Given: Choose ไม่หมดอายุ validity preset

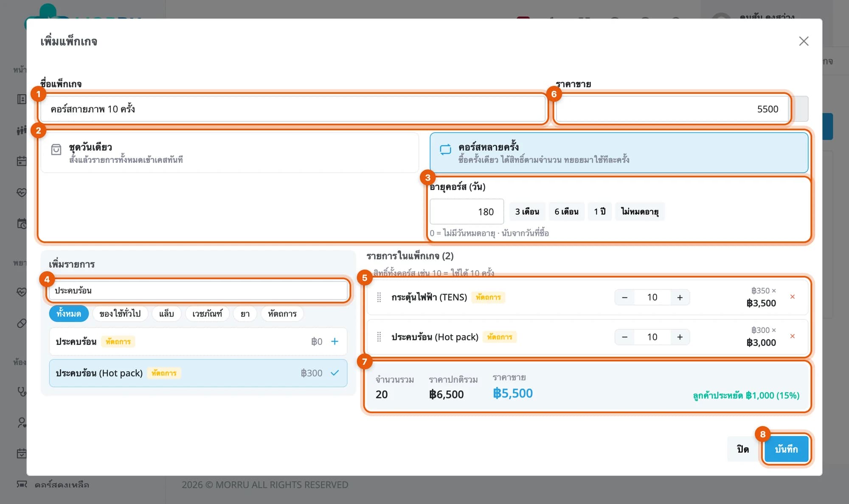Looking at the screenshot, I should [x=640, y=212].
